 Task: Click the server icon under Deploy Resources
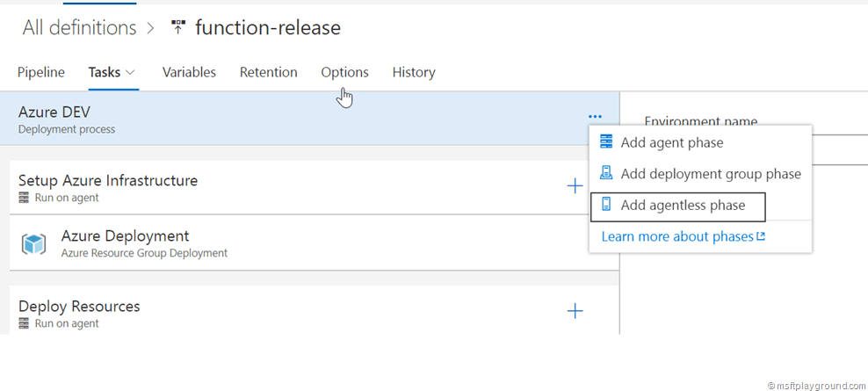click(x=24, y=323)
